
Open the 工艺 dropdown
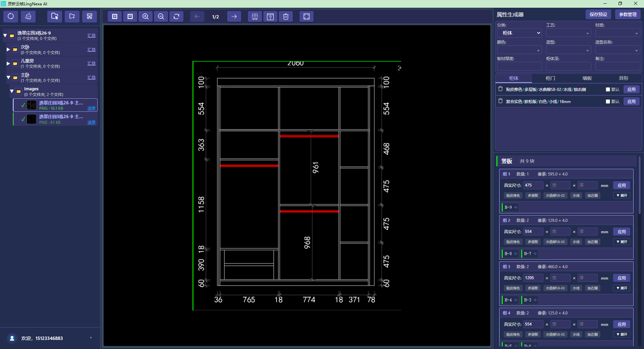pyautogui.click(x=569, y=33)
